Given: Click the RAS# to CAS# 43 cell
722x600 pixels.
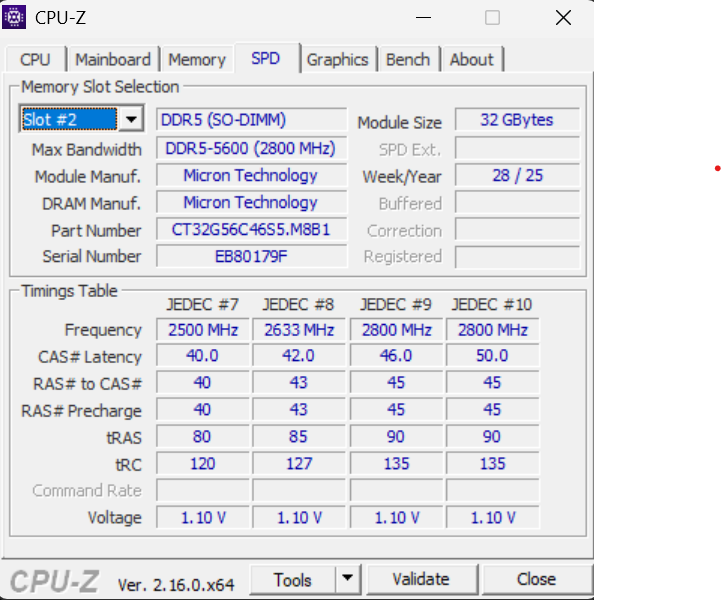Looking at the screenshot, I should tap(299, 383).
